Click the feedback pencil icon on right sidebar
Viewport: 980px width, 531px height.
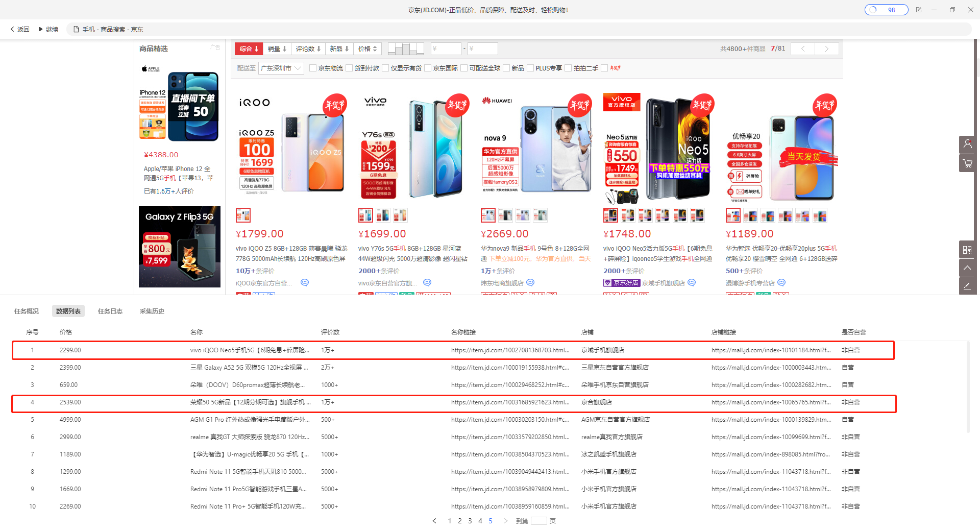click(967, 286)
